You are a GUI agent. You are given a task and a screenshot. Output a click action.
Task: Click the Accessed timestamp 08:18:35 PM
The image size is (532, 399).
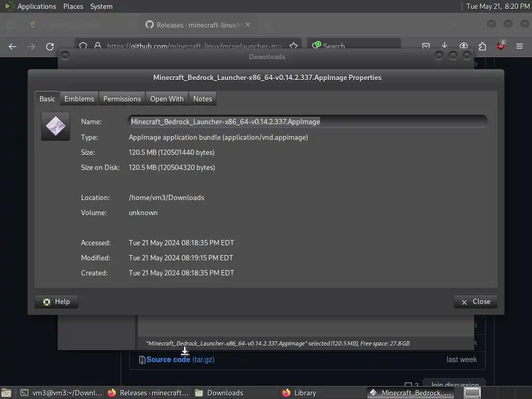pyautogui.click(x=181, y=243)
